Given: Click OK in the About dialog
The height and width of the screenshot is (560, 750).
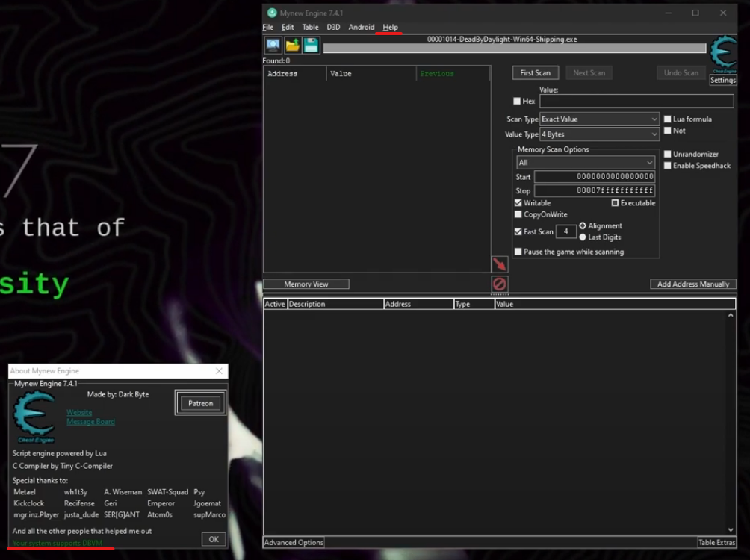Looking at the screenshot, I should click(214, 539).
